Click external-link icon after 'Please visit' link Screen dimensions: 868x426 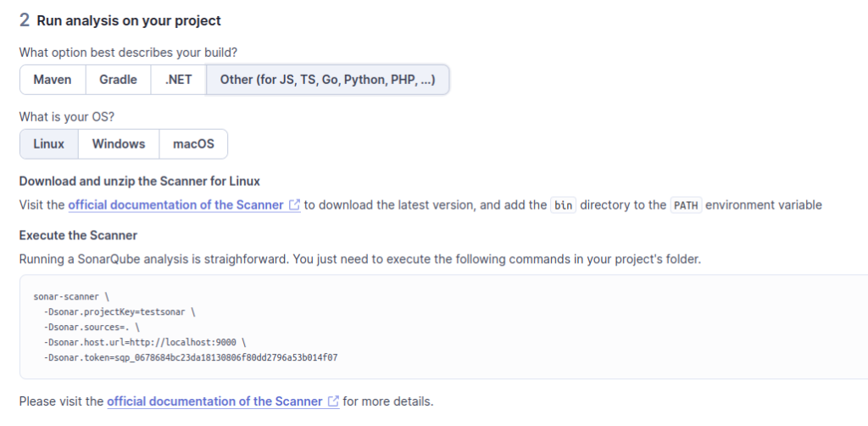click(333, 401)
